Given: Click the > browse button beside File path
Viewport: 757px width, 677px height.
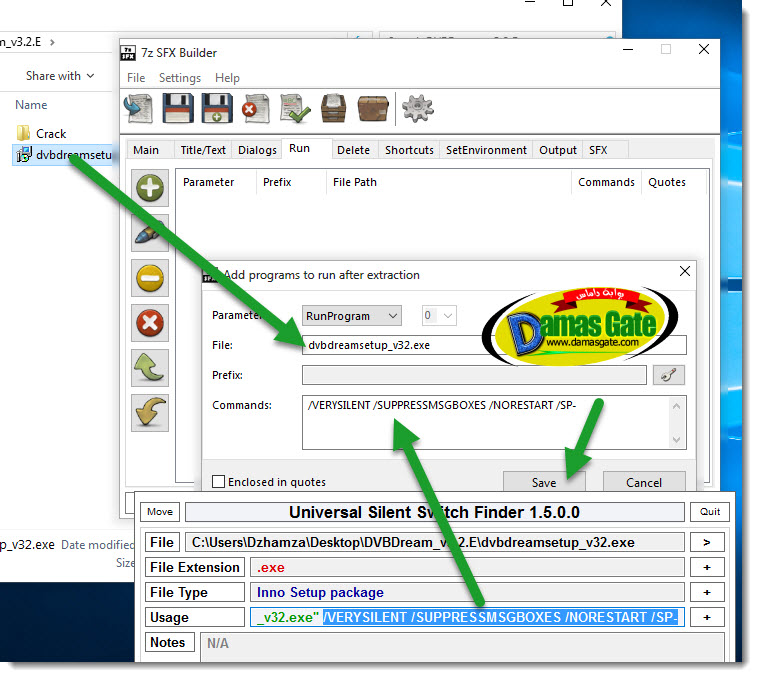Looking at the screenshot, I should tap(707, 542).
